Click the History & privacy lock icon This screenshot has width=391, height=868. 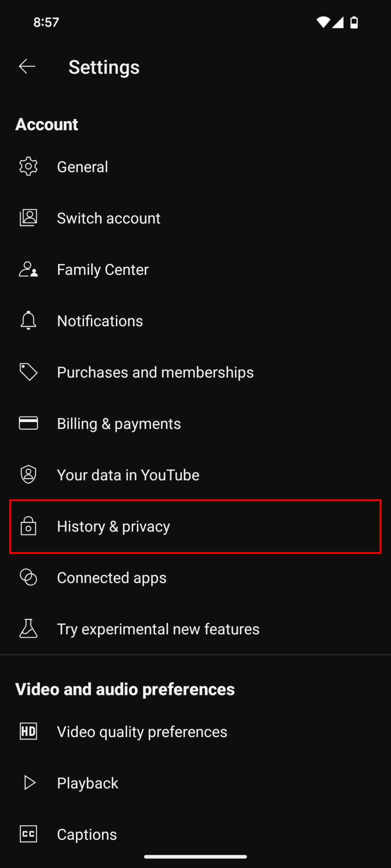click(28, 526)
